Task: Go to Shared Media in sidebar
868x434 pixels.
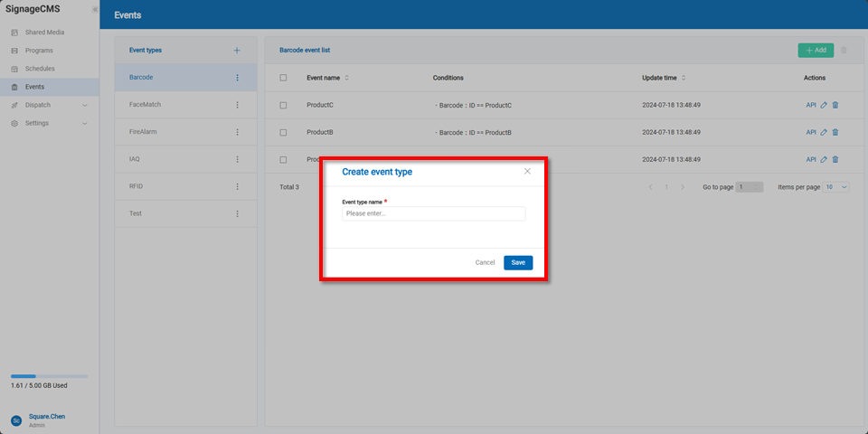Action: 44,33
